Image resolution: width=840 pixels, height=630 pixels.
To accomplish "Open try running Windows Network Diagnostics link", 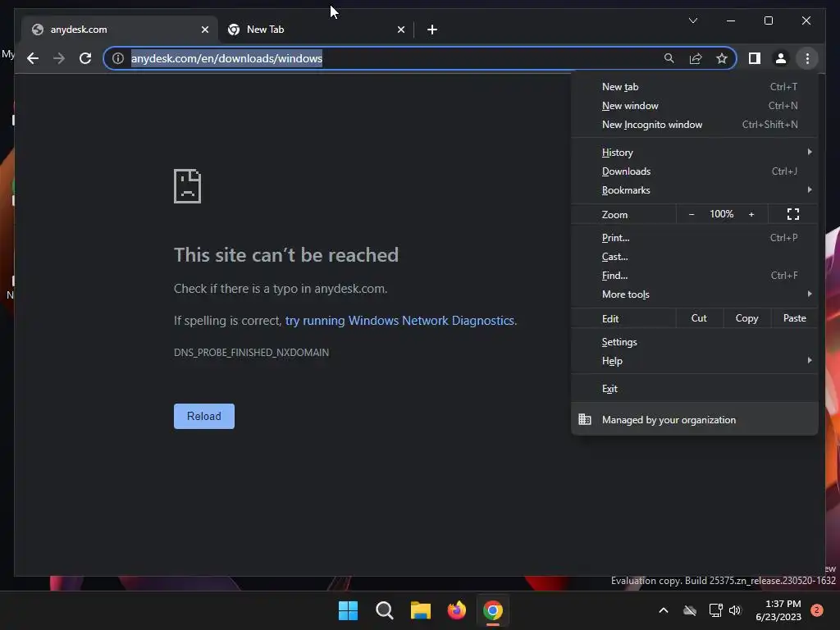I will pos(399,321).
